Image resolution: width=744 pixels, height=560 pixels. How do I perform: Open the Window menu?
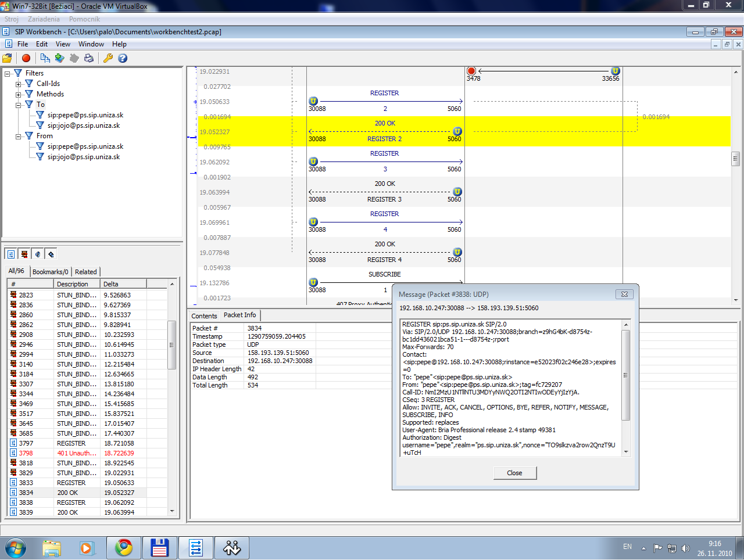[91, 44]
